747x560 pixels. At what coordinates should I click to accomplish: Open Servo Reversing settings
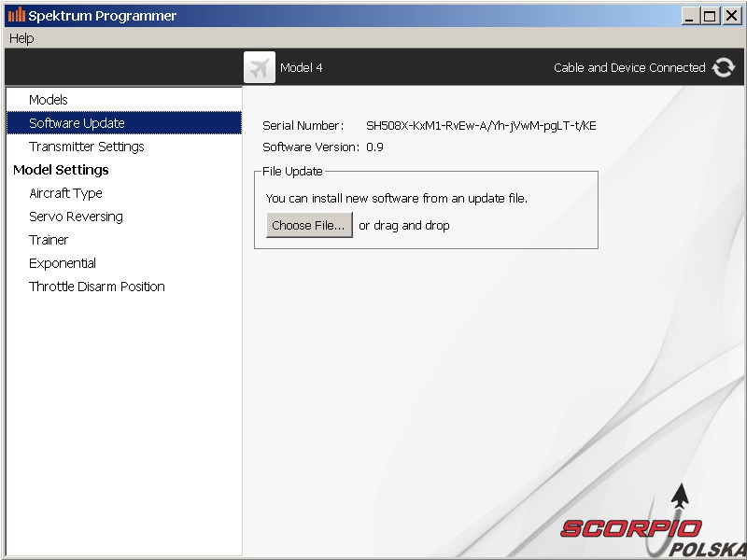(x=124, y=217)
